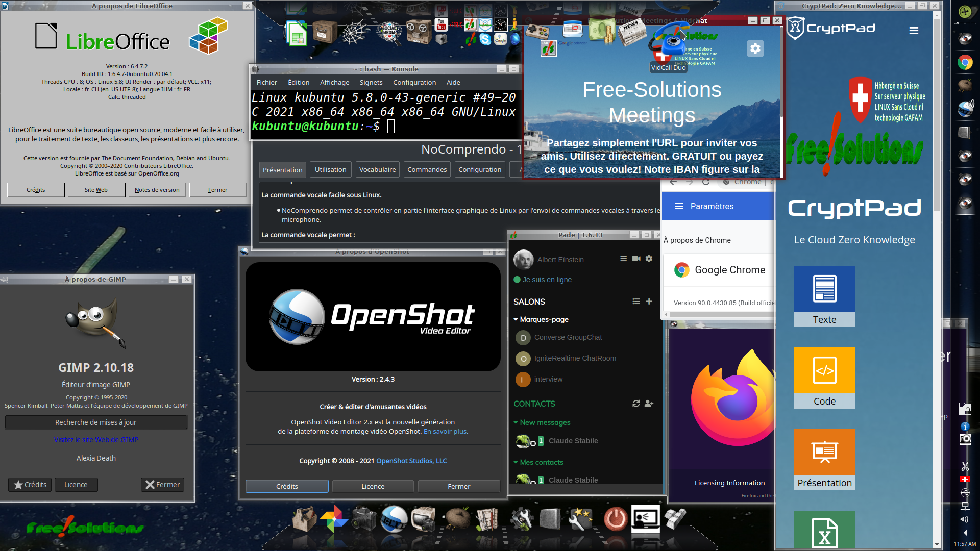Click Google Chrome icon in right panel
Screen dimensions: 980x551
tap(965, 63)
